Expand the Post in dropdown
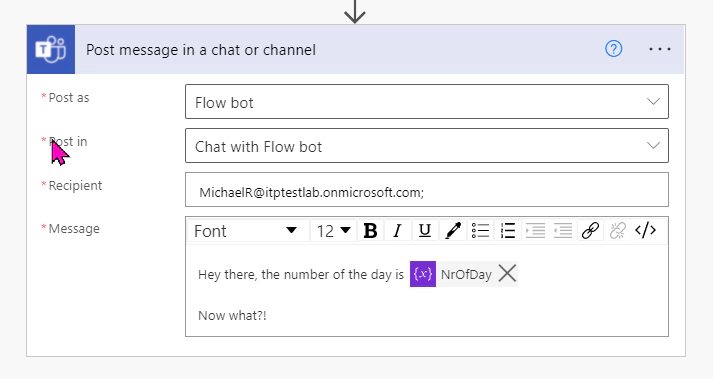Screen dimensions: 713x379 (427, 146)
